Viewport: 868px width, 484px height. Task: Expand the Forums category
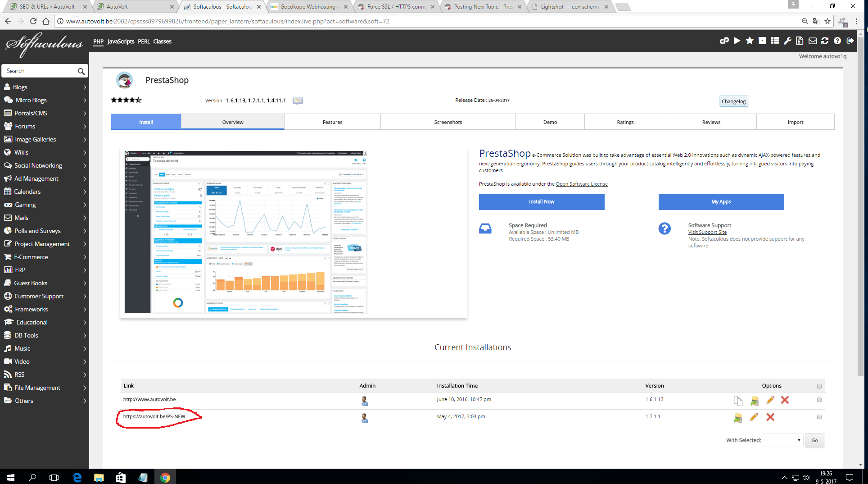45,126
